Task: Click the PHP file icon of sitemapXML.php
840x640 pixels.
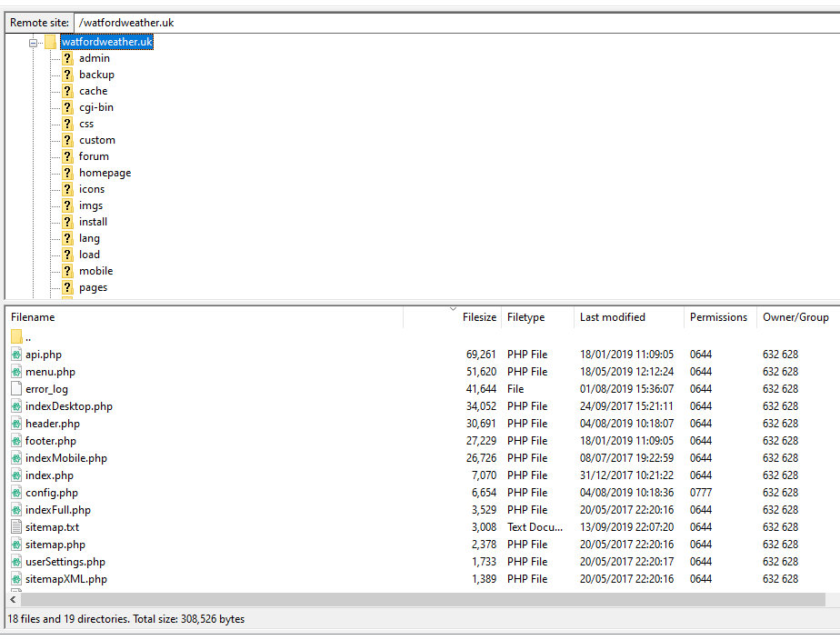Action: [16, 579]
